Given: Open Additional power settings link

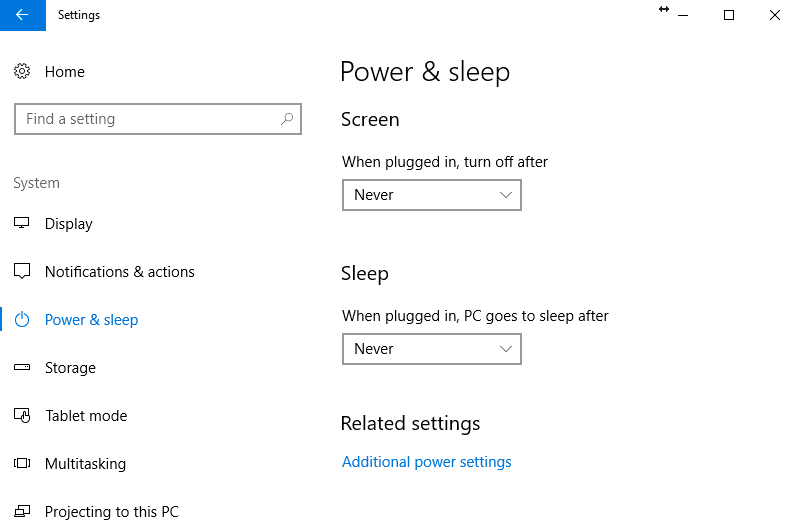Looking at the screenshot, I should (x=427, y=462).
